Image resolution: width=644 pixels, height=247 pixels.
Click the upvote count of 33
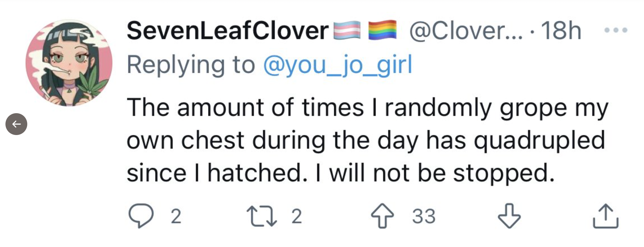pos(423,216)
